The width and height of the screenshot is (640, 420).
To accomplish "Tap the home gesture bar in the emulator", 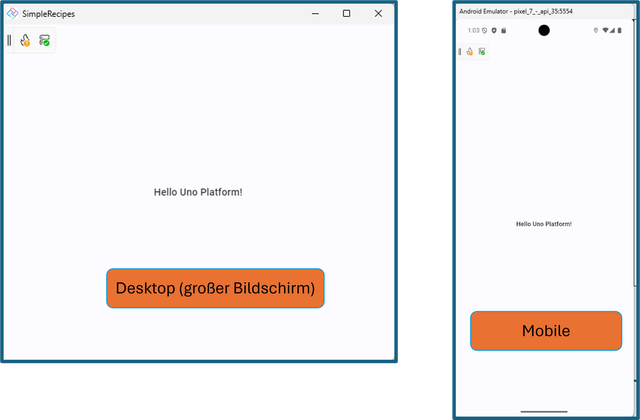I will 544,411.
